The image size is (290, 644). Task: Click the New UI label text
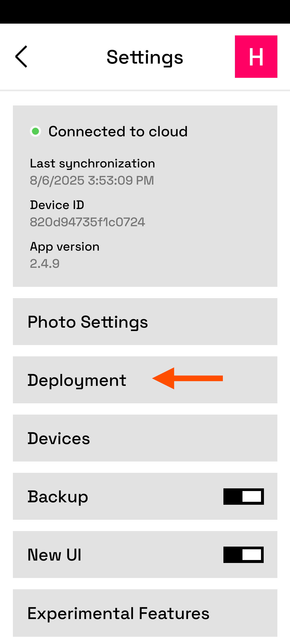tap(55, 555)
